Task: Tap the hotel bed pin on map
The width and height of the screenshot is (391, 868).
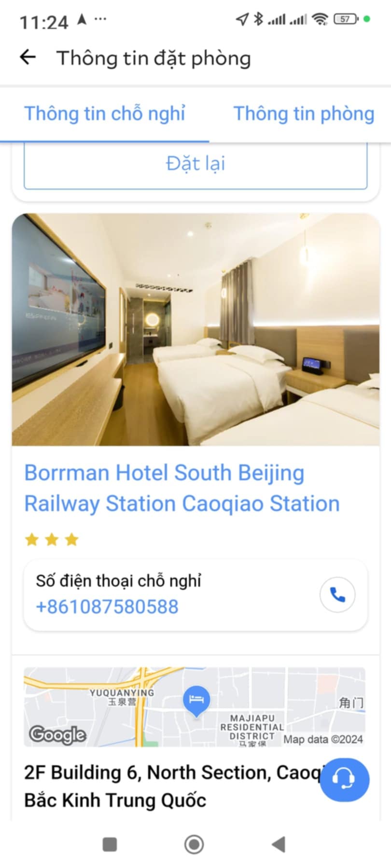Action: 196,700
